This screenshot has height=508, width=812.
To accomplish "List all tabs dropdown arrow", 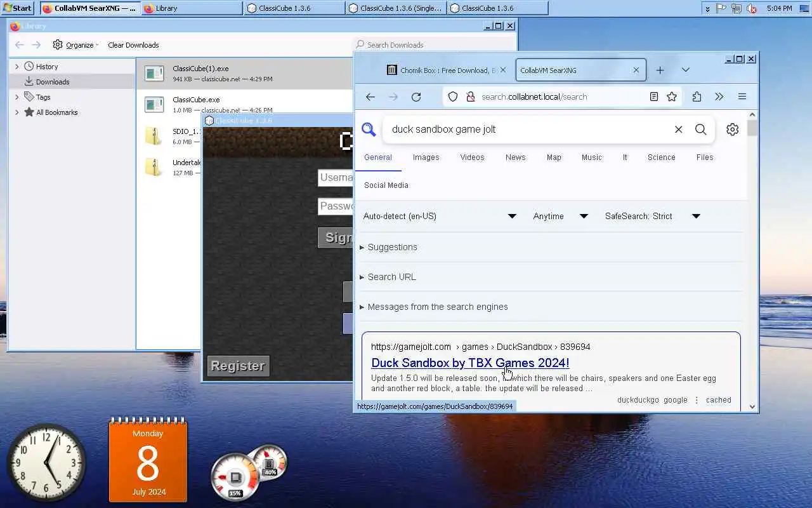I will click(x=685, y=70).
